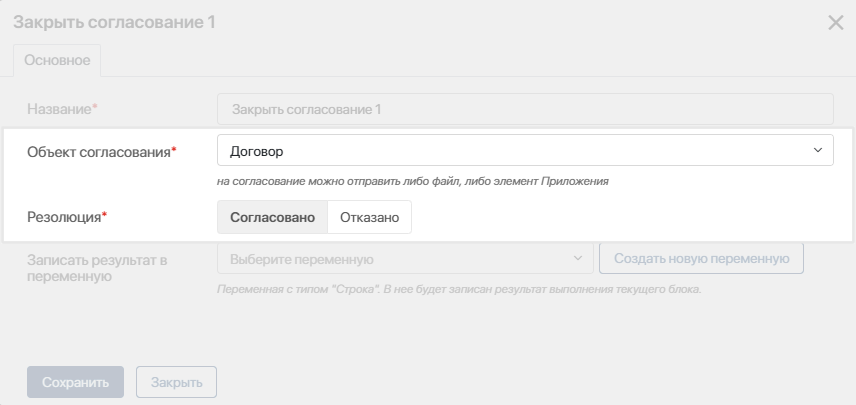Click the Название text field
856x405 pixels.
coord(525,109)
